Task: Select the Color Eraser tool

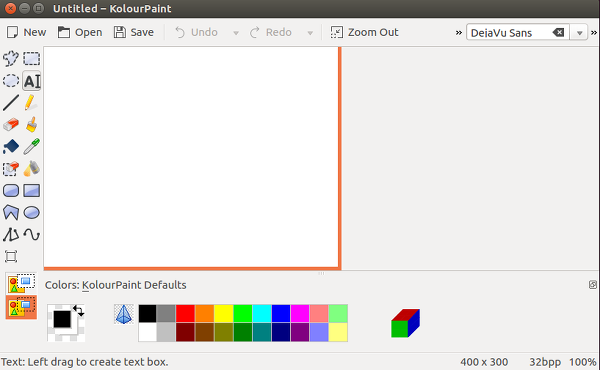Action: [x=11, y=169]
